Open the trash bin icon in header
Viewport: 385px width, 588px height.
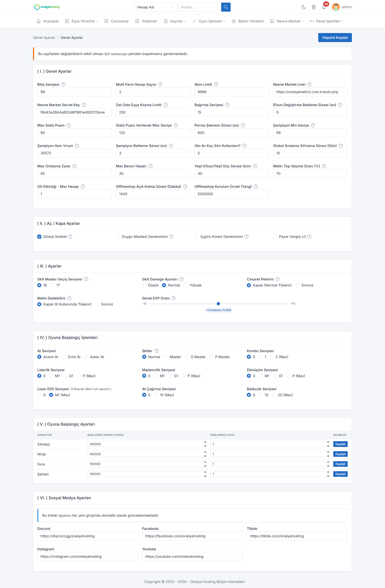tap(313, 7)
